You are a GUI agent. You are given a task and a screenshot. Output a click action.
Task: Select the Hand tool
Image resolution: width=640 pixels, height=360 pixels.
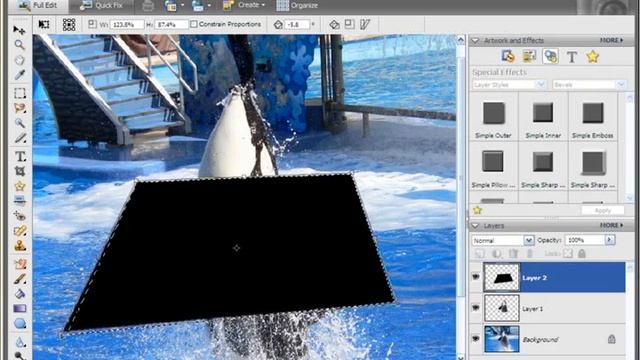[19, 60]
